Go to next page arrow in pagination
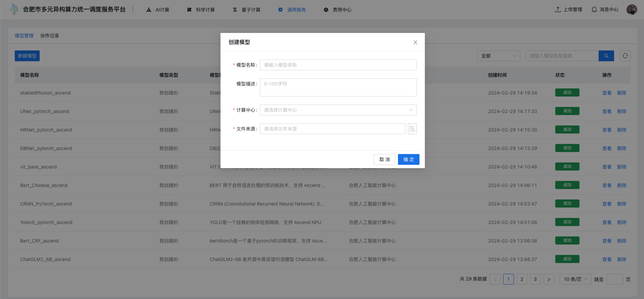Image resolution: width=644 pixels, height=299 pixels. tap(549, 279)
